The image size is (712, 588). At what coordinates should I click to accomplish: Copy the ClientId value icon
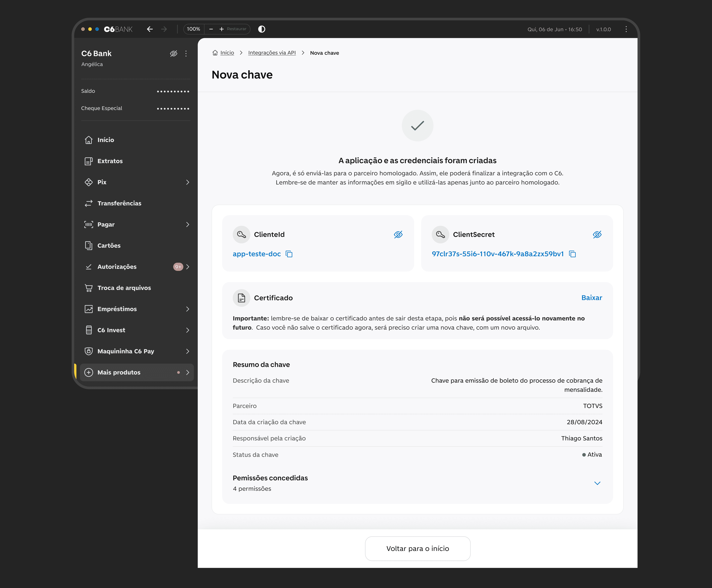289,254
